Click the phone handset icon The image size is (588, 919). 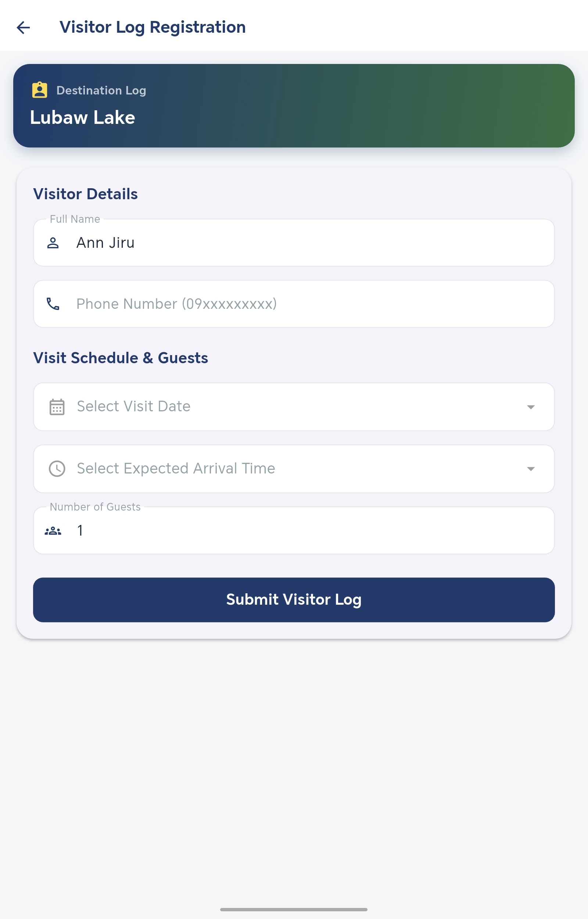coord(53,304)
